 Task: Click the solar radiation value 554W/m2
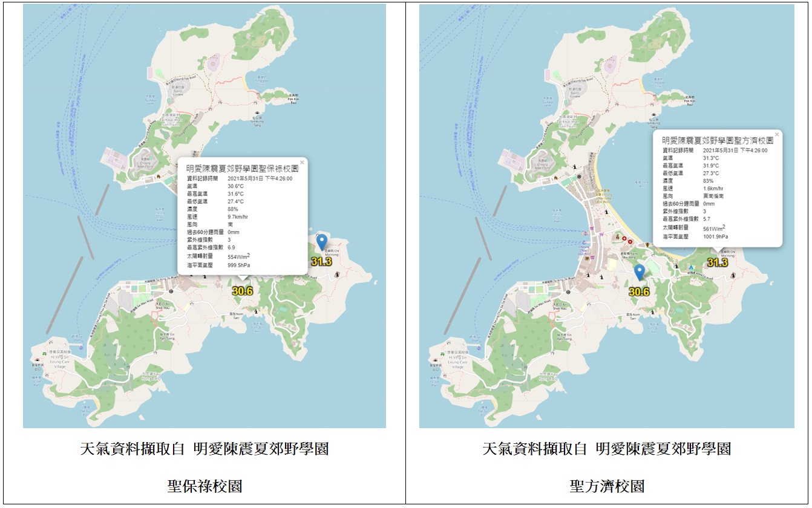tap(239, 256)
